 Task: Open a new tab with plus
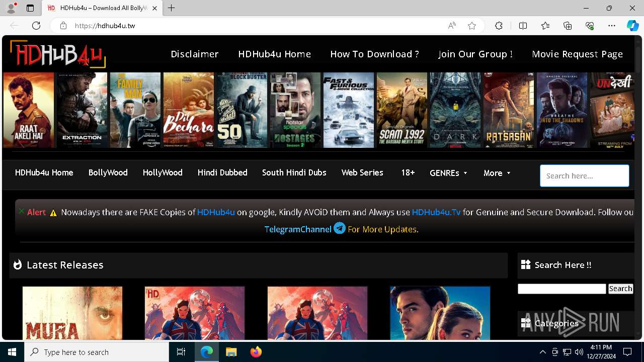(x=172, y=8)
